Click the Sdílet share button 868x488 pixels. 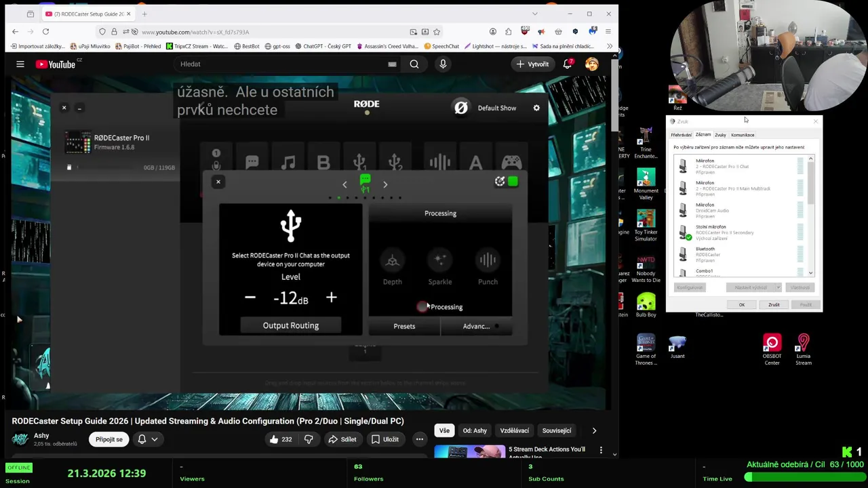pyautogui.click(x=342, y=439)
